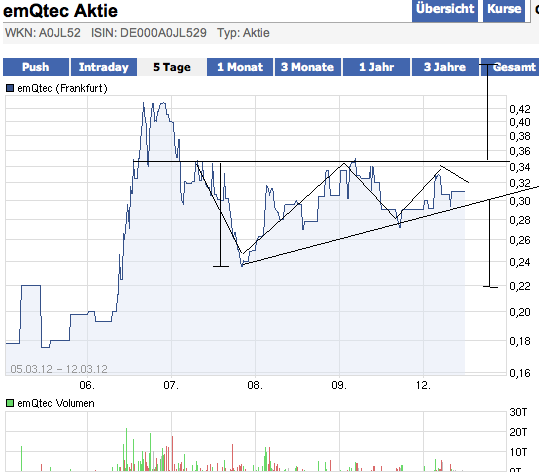The image size is (539, 472).
Task: Click the green emQtec Volumen legend square
Action: click(x=10, y=403)
